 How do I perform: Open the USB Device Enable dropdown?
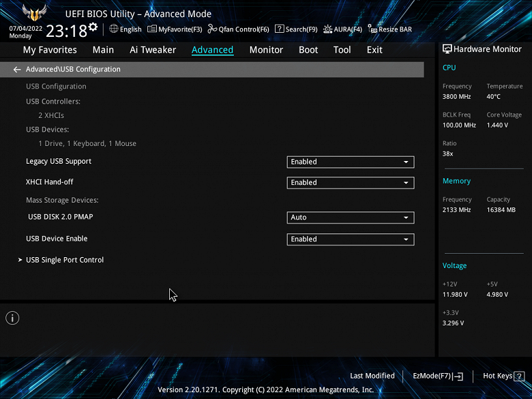[x=351, y=239]
